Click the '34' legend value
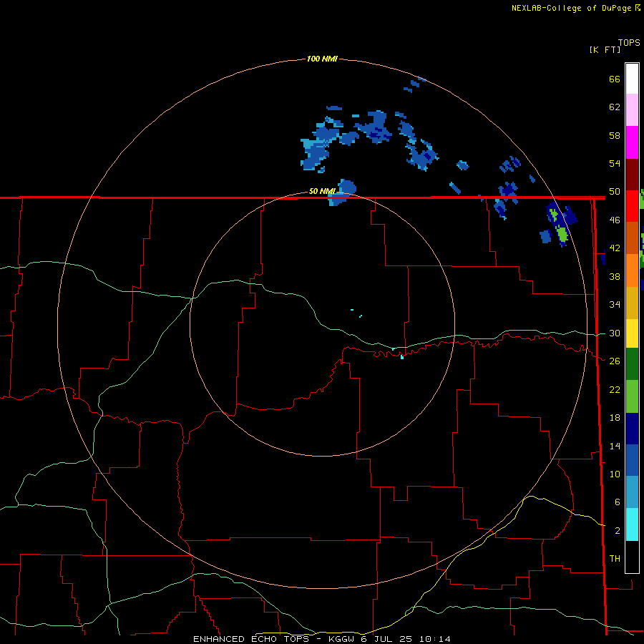644x644 pixels. [615, 304]
